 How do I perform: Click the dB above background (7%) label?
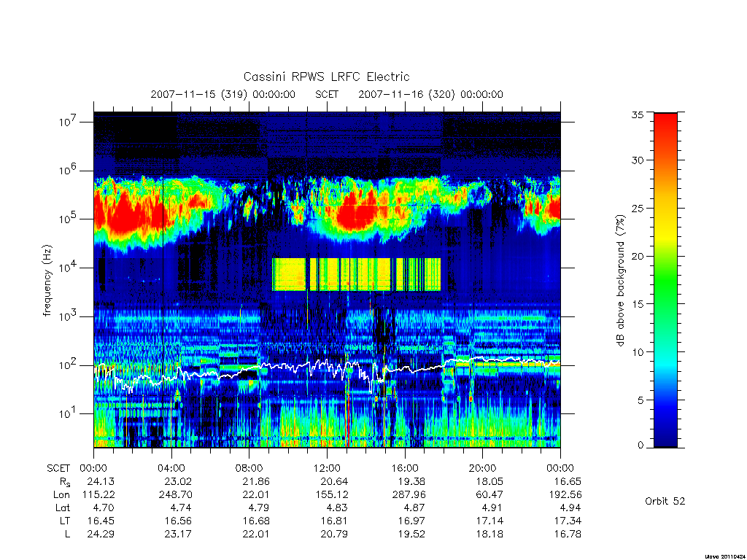(620, 281)
